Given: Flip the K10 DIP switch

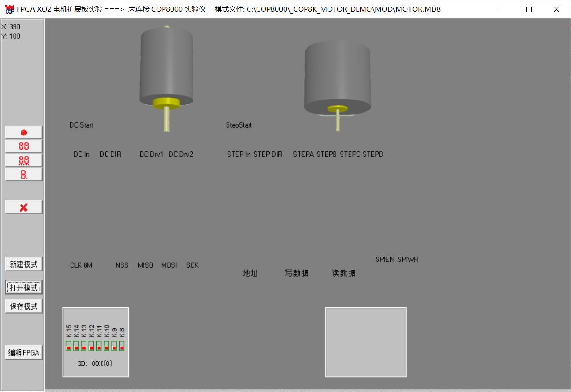Looking at the screenshot, I should (x=107, y=346).
